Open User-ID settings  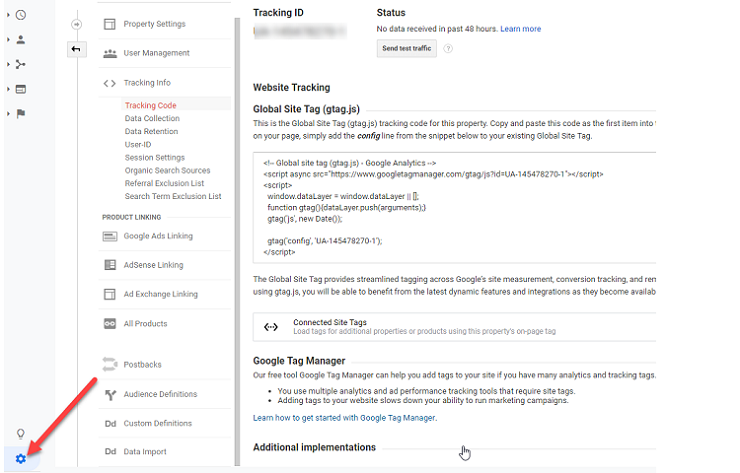pos(138,144)
